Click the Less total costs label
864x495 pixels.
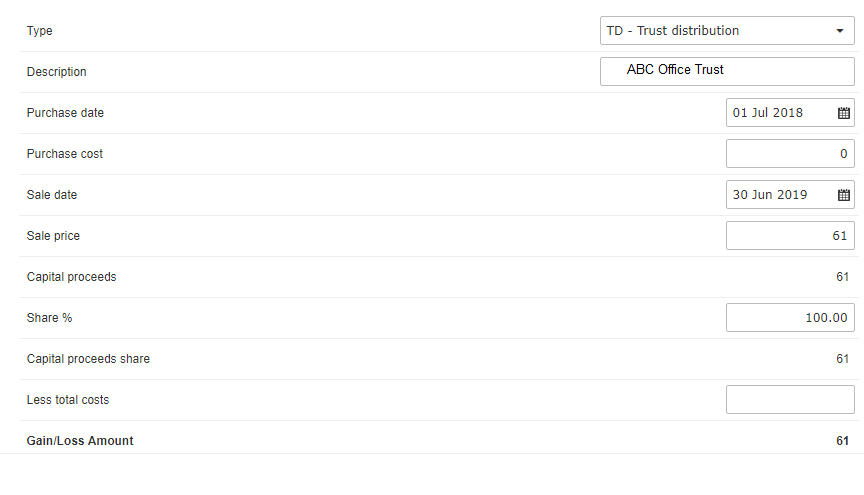[68, 400]
